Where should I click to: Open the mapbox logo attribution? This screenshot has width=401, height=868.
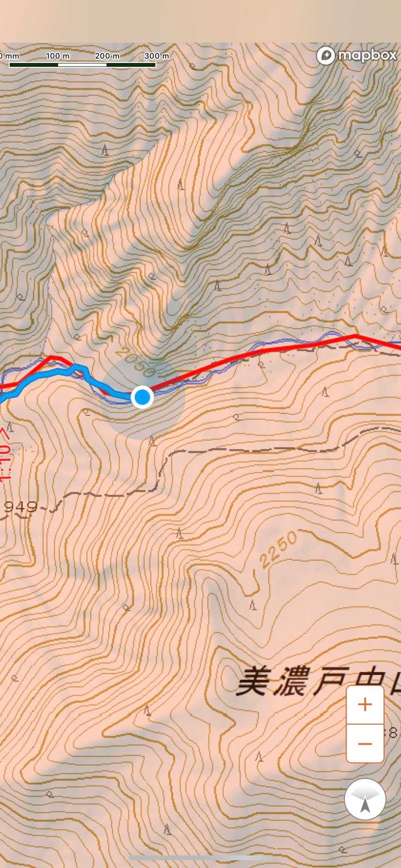357,55
